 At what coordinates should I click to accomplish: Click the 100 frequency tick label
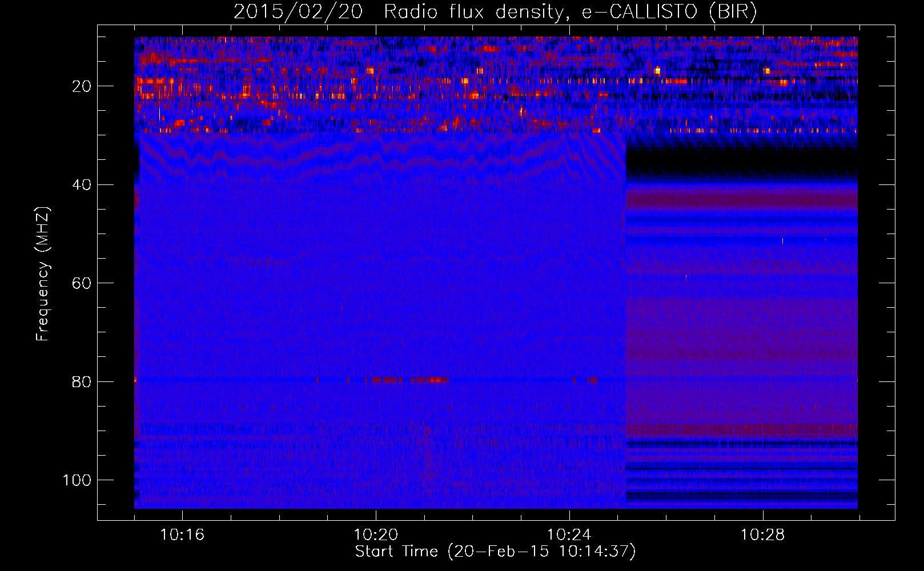77,480
